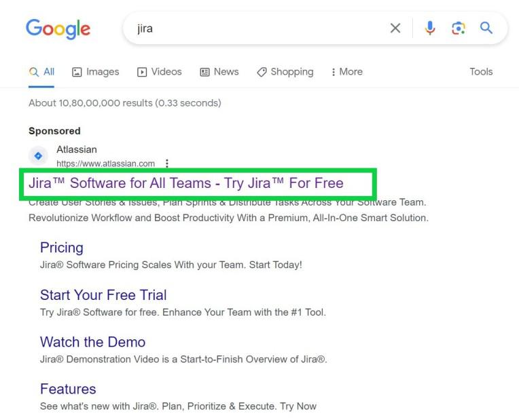Open Google Lens image search

coord(459,28)
